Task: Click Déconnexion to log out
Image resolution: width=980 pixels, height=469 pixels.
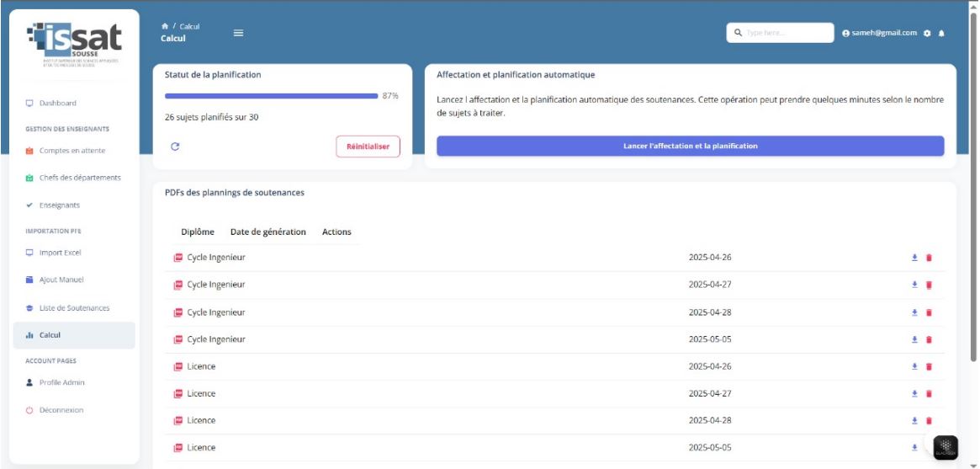Action: pyautogui.click(x=61, y=410)
